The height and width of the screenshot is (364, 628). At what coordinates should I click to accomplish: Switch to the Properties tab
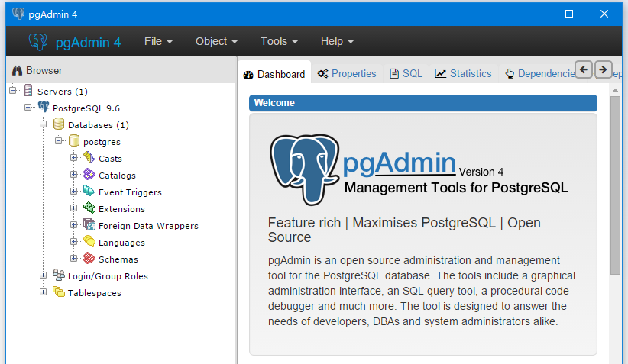(x=347, y=73)
